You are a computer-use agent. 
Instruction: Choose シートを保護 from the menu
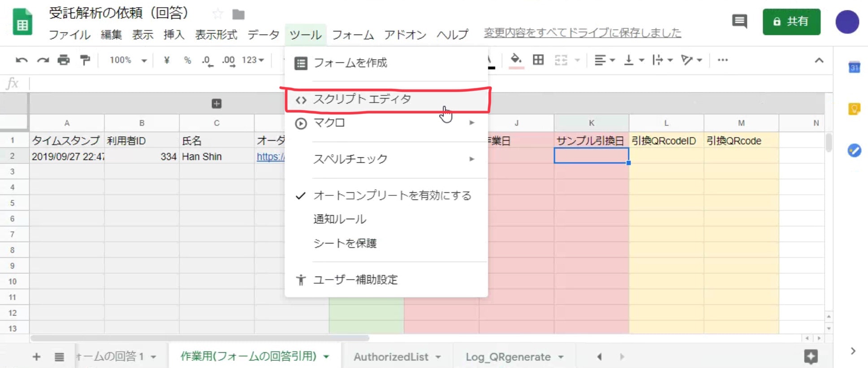(x=386, y=243)
